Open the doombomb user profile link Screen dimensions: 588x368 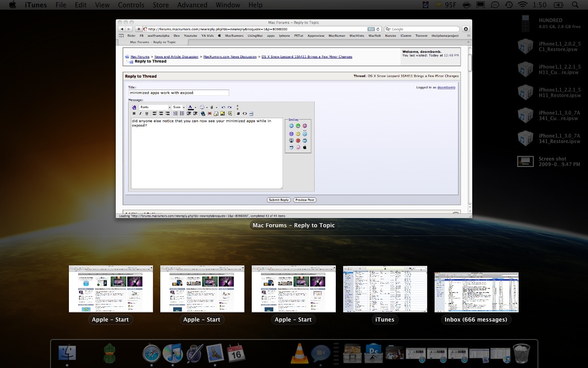(x=446, y=87)
